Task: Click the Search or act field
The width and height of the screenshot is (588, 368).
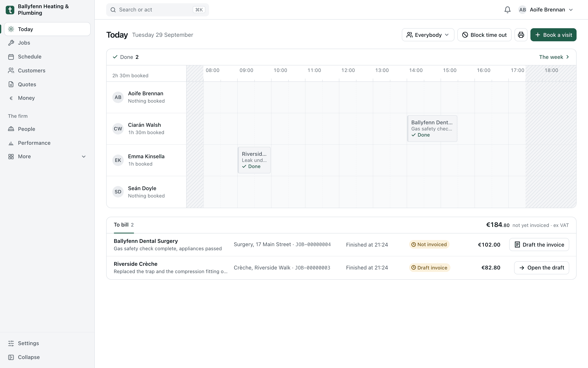Action: point(157,10)
